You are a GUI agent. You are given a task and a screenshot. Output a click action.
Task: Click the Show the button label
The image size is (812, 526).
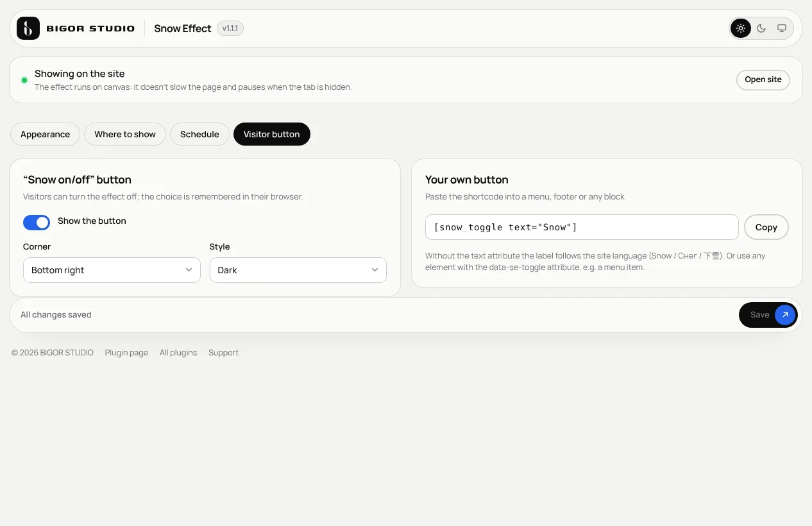coord(92,221)
